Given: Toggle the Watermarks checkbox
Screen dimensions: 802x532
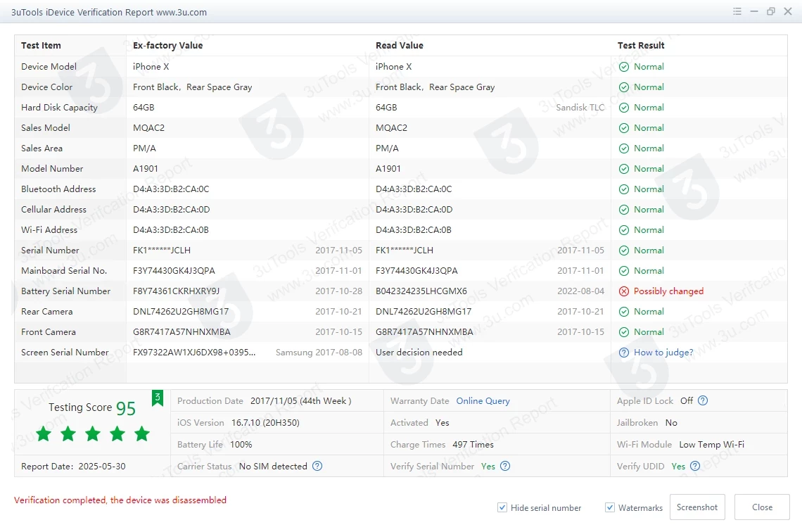Looking at the screenshot, I should [x=610, y=507].
